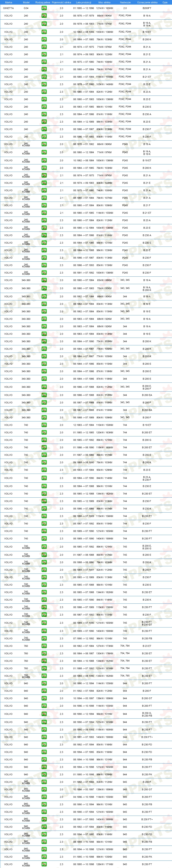Click the Rodzaj paliwa column header
172x868 pixels.
coord(43,2)
